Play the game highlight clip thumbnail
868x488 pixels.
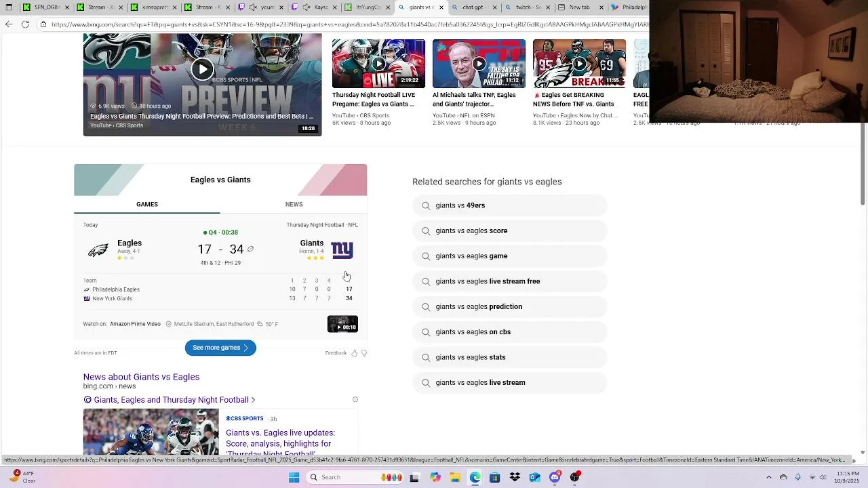click(342, 324)
